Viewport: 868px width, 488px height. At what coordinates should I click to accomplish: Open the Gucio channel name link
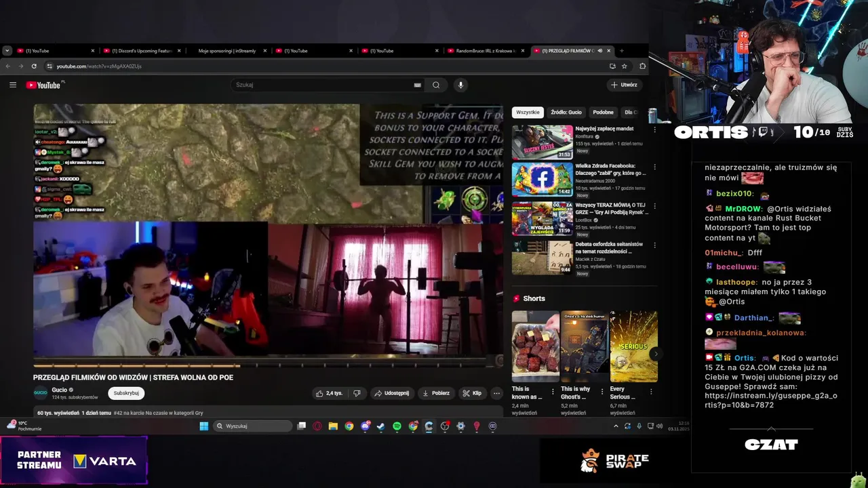[59, 390]
